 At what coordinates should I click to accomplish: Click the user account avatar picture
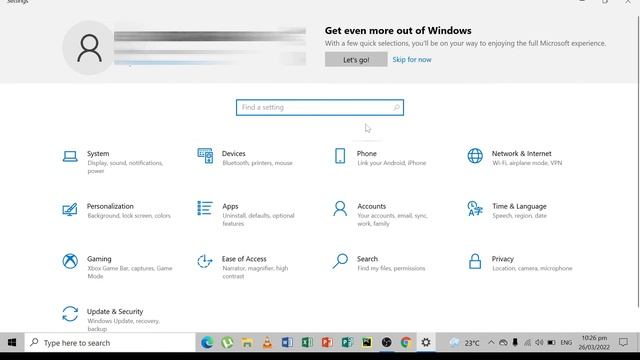[x=89, y=48]
